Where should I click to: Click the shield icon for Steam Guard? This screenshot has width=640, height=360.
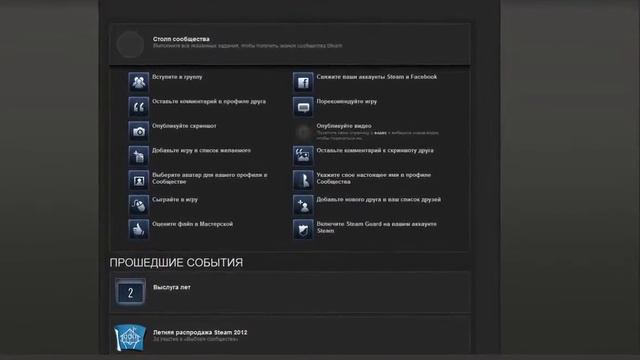303,229
